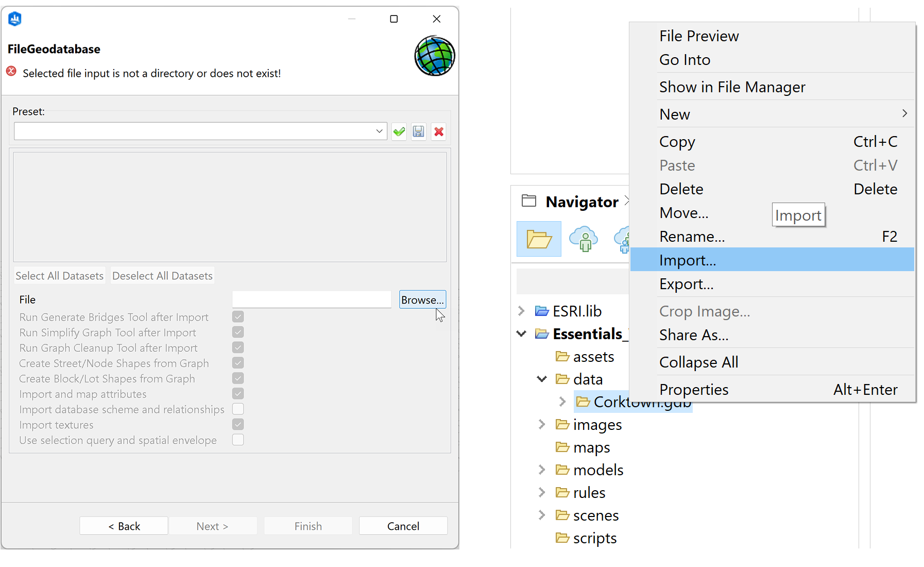Select Collapse All from the context menu

point(698,362)
